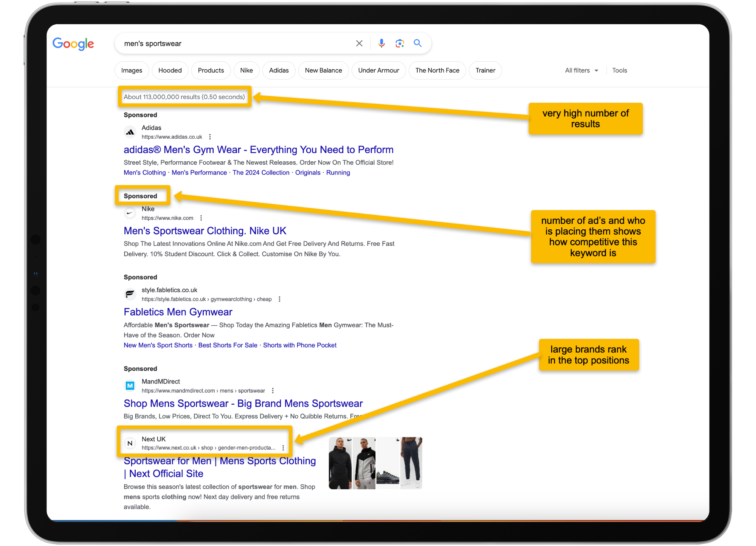Open the Men's Performance sitelink
Viewport: 756px width, 546px height.
(x=199, y=173)
